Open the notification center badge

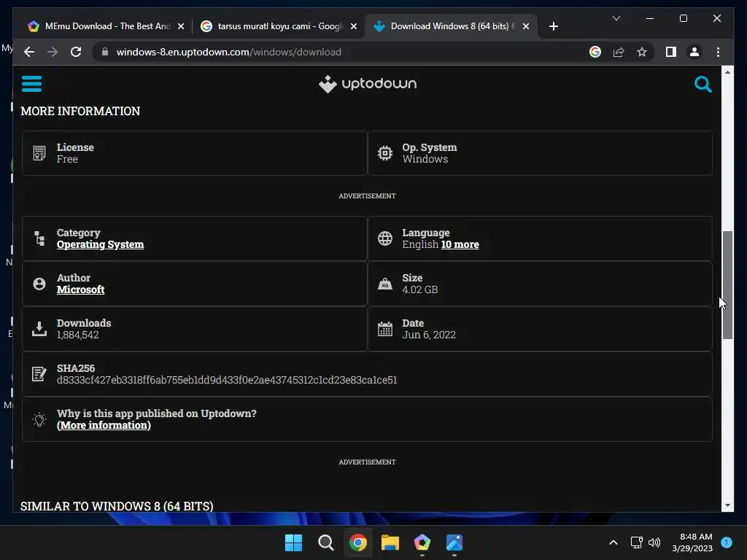click(727, 542)
